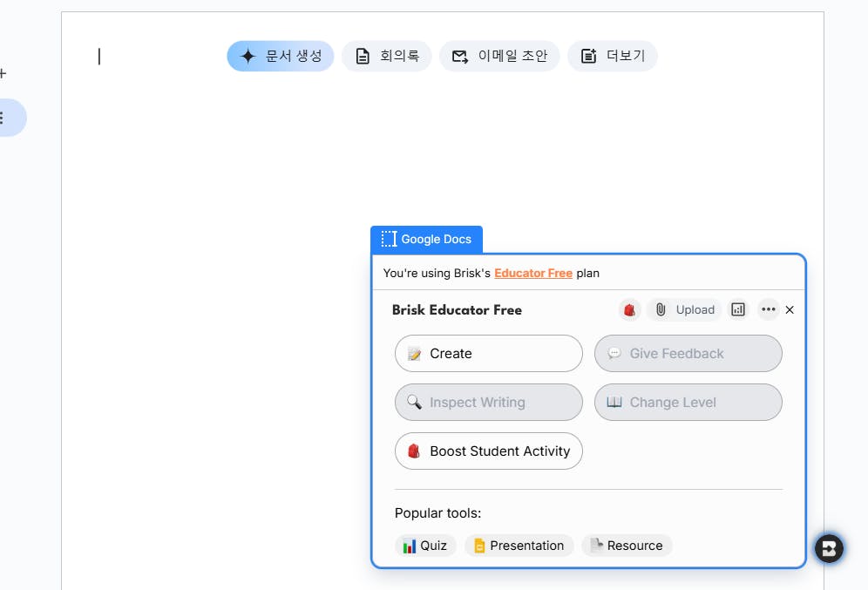Click the 문서 생성 chip

(280, 56)
